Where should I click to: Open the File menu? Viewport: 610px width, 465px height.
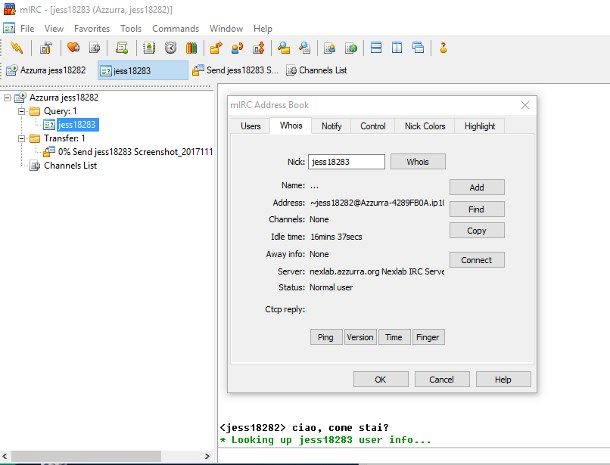pos(27,28)
